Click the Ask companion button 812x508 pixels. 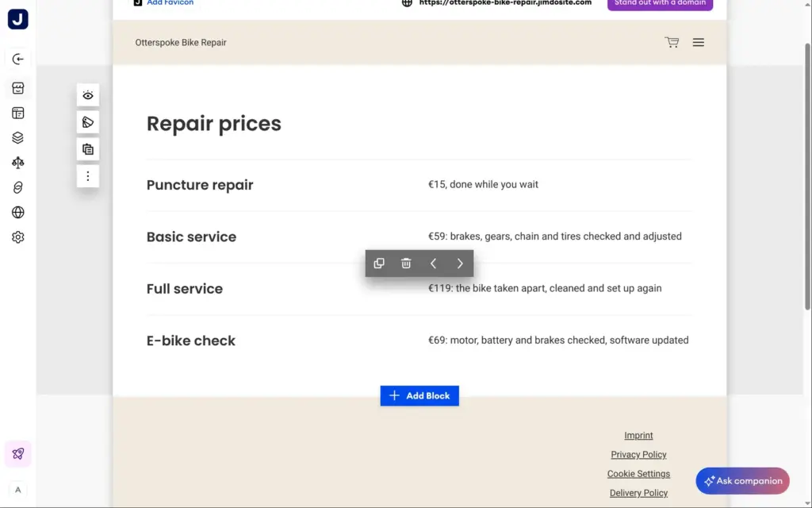[742, 481]
